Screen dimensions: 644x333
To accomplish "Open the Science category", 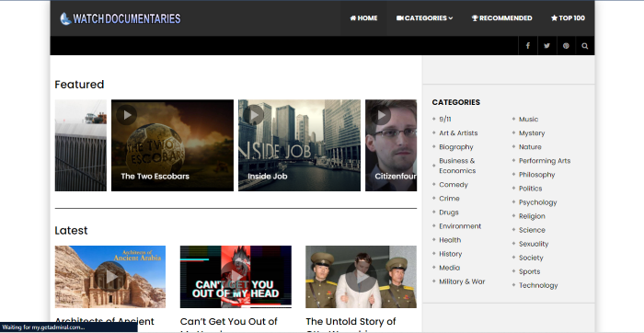I will click(532, 230).
